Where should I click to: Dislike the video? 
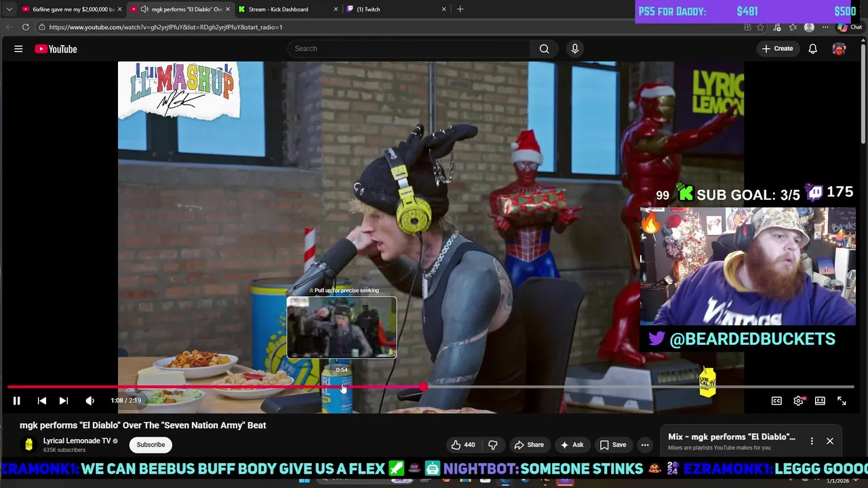coord(493,445)
